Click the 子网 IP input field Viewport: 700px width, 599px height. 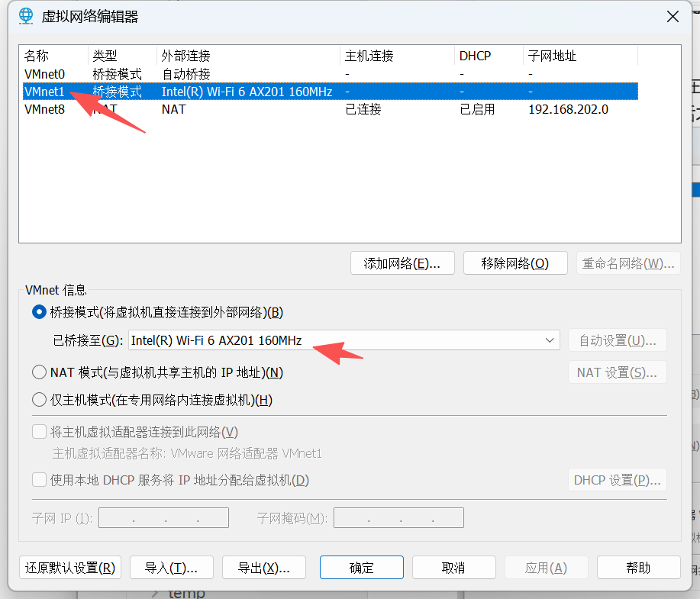pyautogui.click(x=163, y=518)
